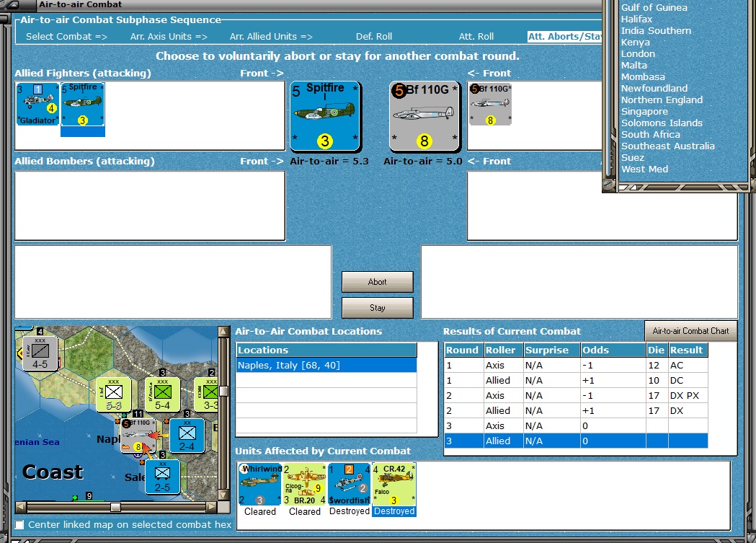The image size is (756, 543).
Task: Click the map horizontal scrollbar right arrow
Action: point(212,507)
